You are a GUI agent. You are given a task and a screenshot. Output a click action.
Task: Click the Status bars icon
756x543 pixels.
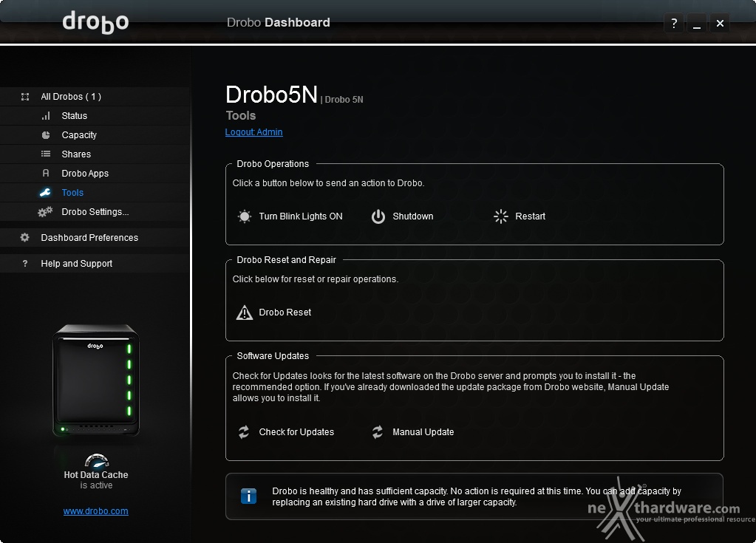pyautogui.click(x=46, y=116)
